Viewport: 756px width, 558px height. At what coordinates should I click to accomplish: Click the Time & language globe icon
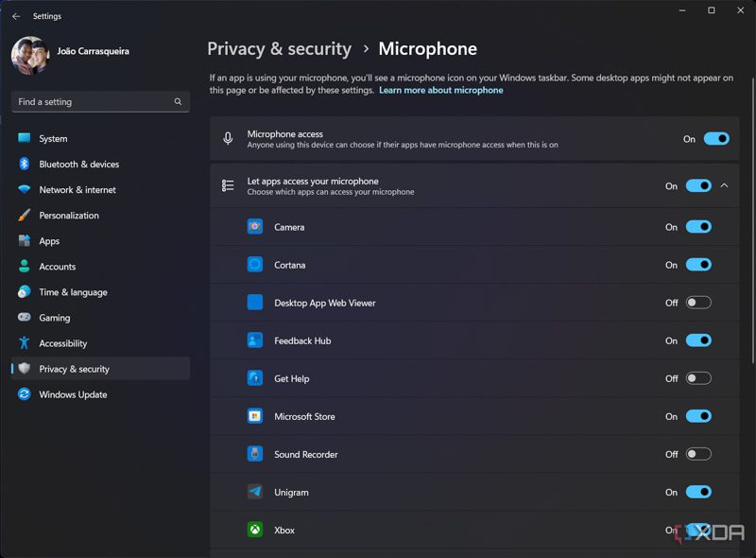tap(25, 291)
